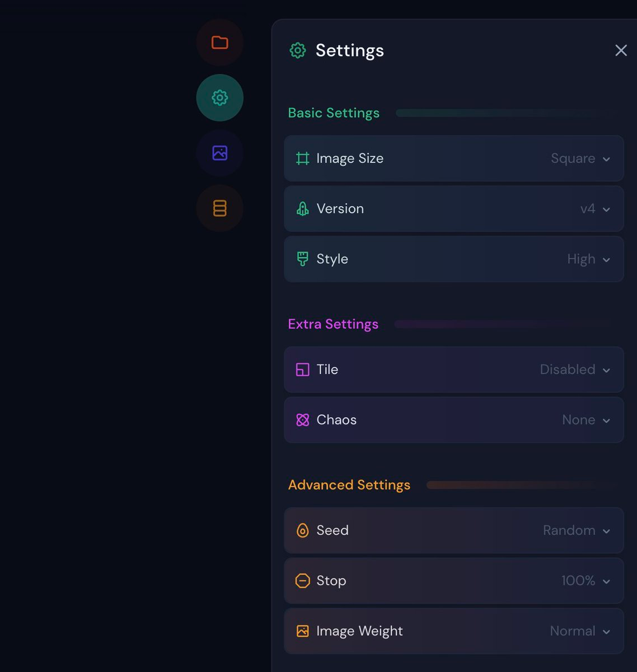Click the database stack sidebar icon

pyautogui.click(x=219, y=208)
